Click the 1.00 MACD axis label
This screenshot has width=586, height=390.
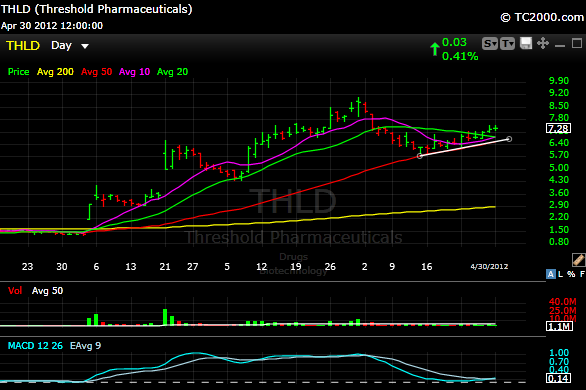[559, 353]
